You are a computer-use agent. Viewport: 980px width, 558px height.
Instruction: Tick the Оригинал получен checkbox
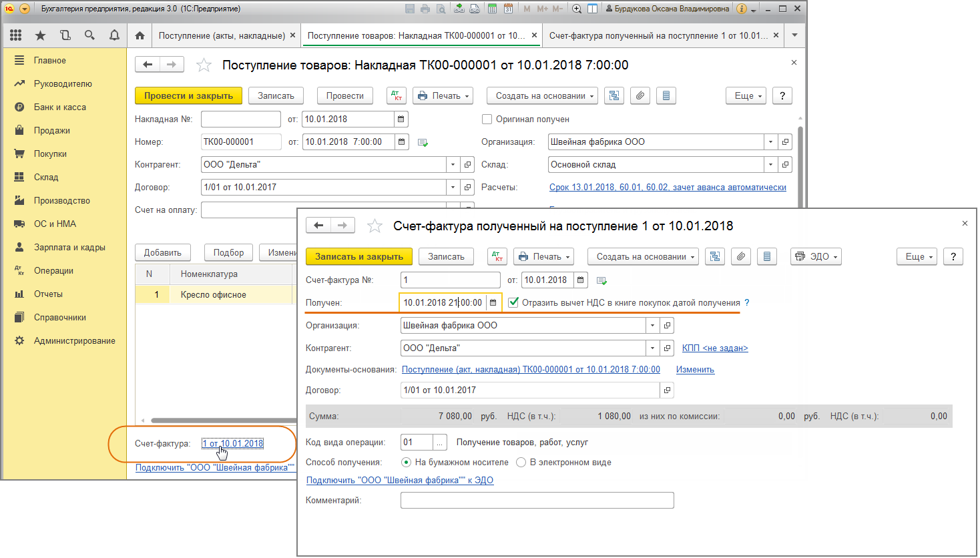pos(487,119)
